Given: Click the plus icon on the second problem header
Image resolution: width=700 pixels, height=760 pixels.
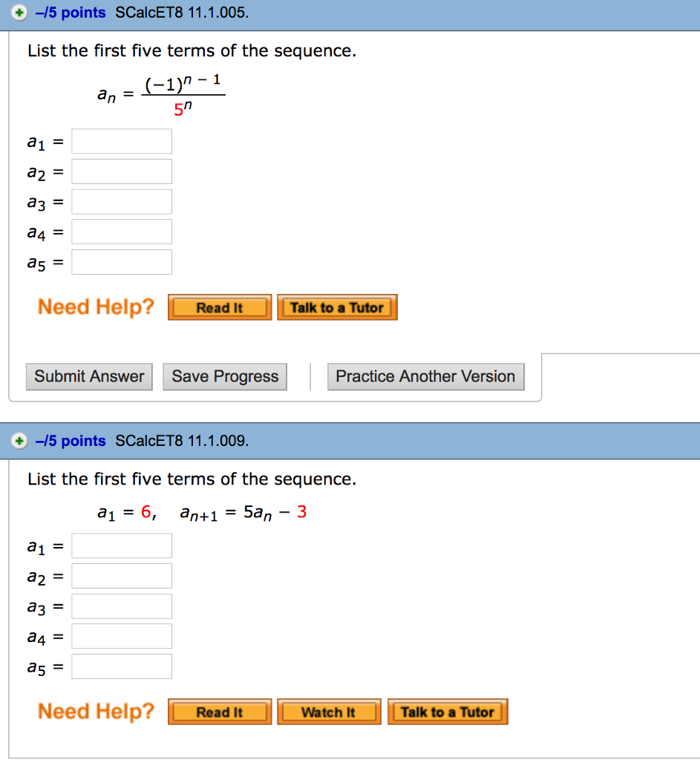Looking at the screenshot, I should click(x=18, y=441).
